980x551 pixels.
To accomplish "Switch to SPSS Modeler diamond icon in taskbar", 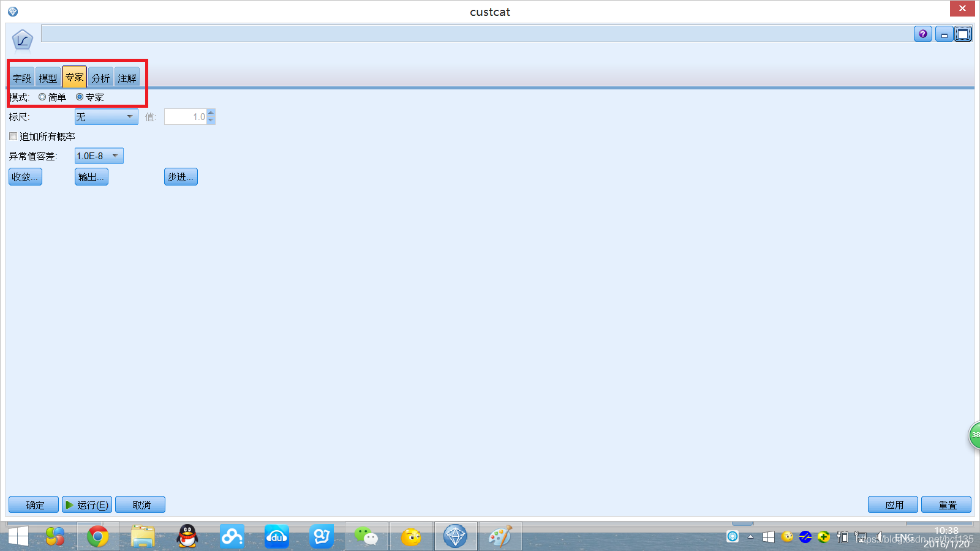I will point(456,537).
